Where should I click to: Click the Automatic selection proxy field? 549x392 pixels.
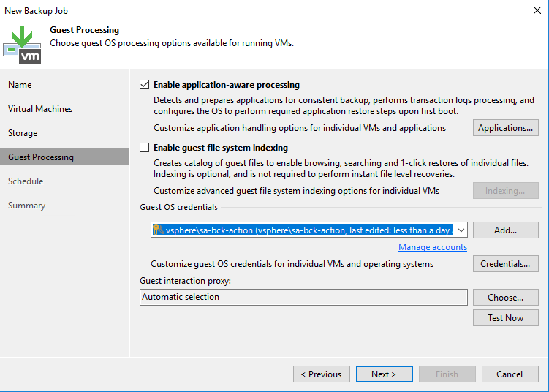point(303,297)
